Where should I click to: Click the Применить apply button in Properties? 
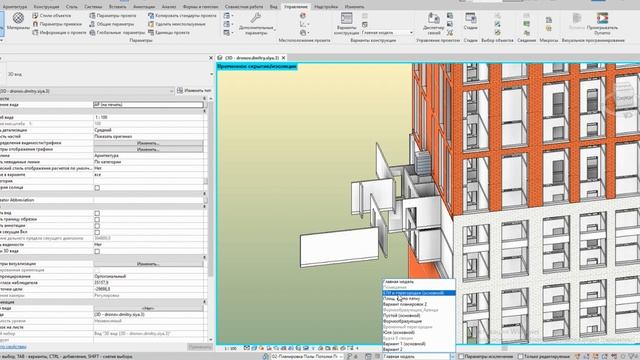tap(199, 347)
